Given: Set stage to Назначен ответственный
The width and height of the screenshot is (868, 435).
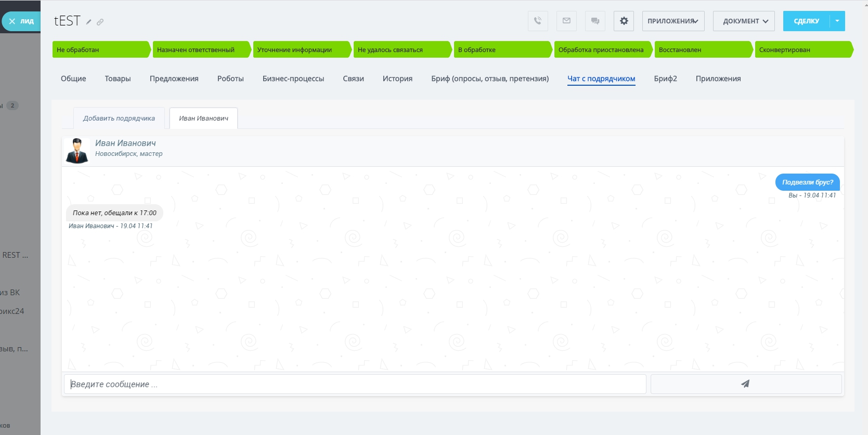Looking at the screenshot, I should [x=202, y=49].
